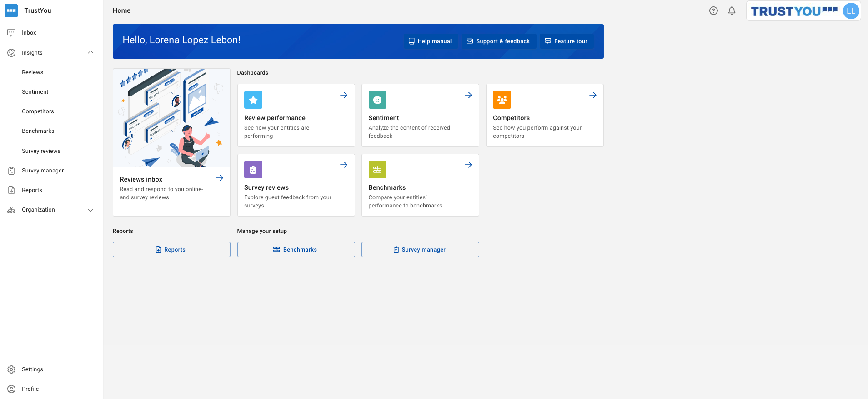Viewport: 868px width, 399px height.
Task: Open Survey reviews in the sidebar
Action: click(41, 151)
